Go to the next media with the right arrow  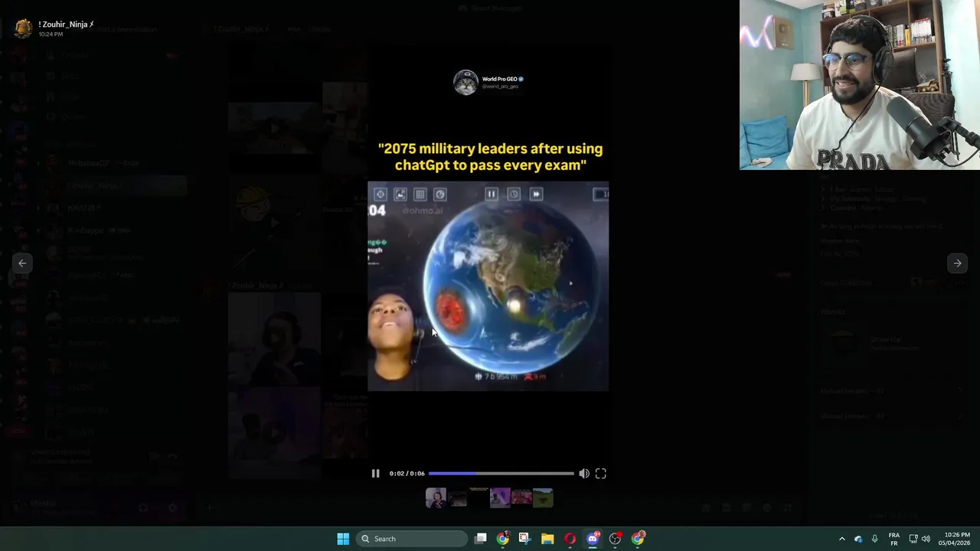pyautogui.click(x=957, y=263)
